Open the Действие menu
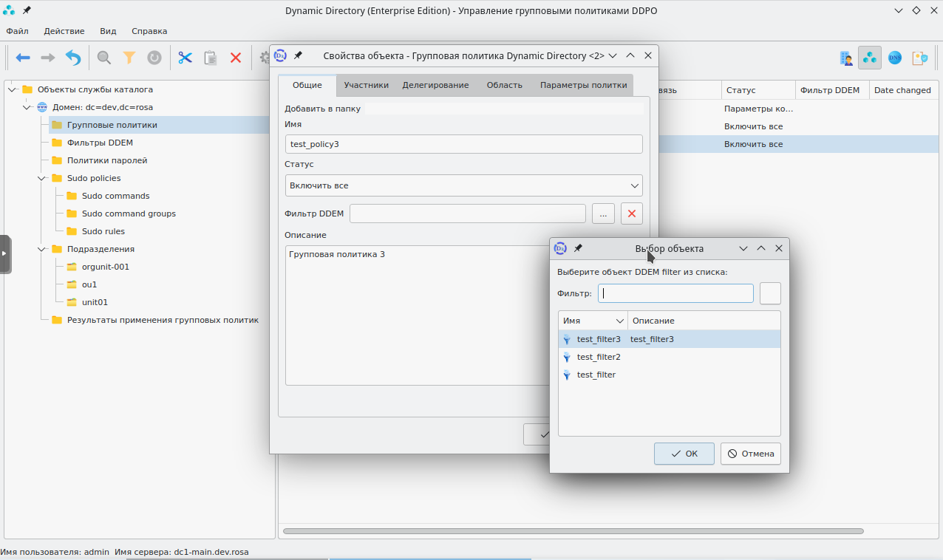Screen dimensions: 943x560 [x=64, y=31]
